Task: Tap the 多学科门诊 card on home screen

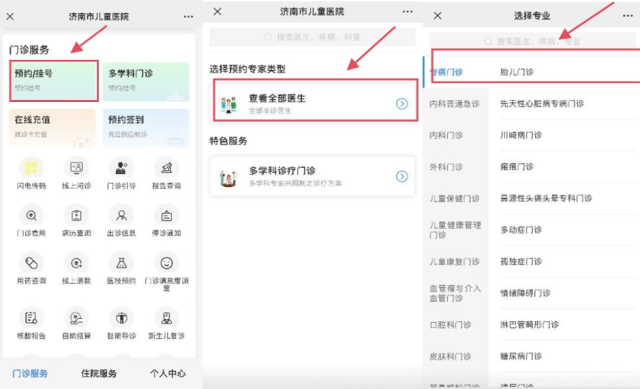Action: [146, 82]
